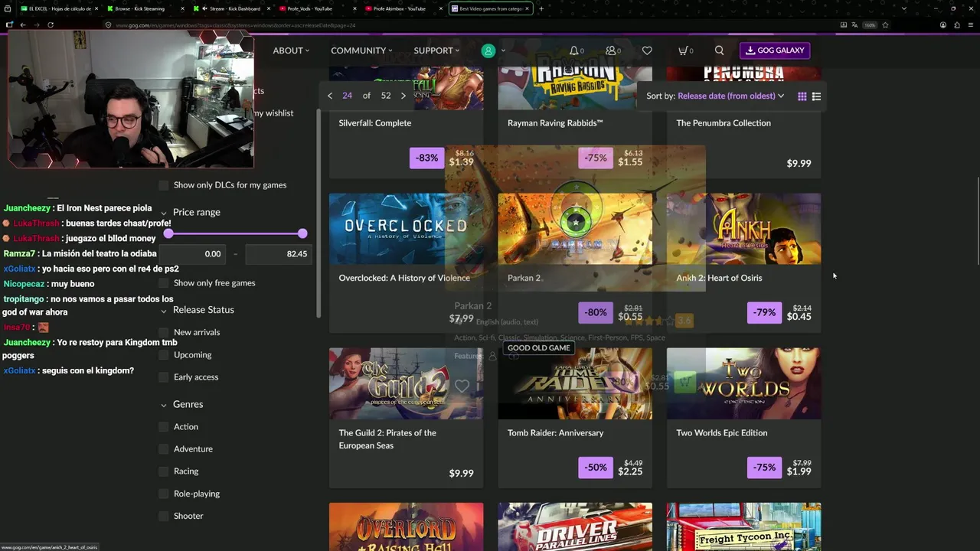Switch to Profe Akimbox YouTube tab

[x=402, y=8]
